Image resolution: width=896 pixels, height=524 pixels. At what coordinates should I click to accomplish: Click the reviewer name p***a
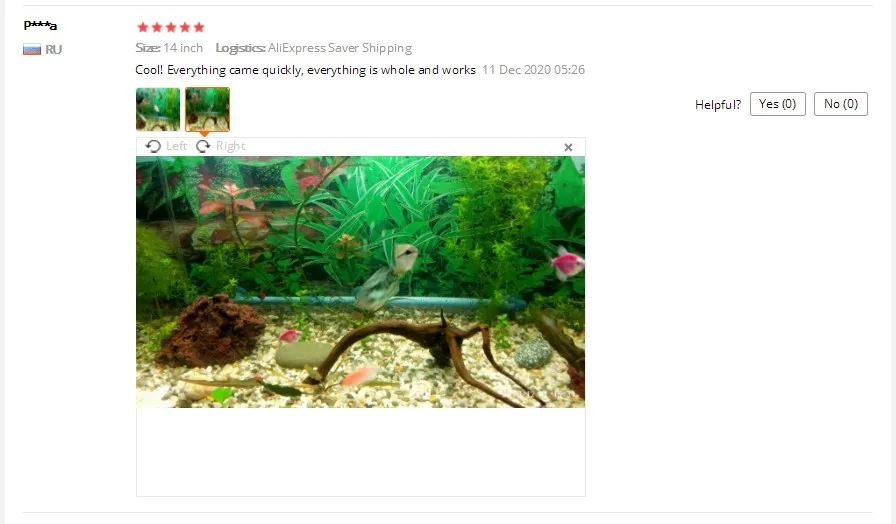[x=40, y=25]
